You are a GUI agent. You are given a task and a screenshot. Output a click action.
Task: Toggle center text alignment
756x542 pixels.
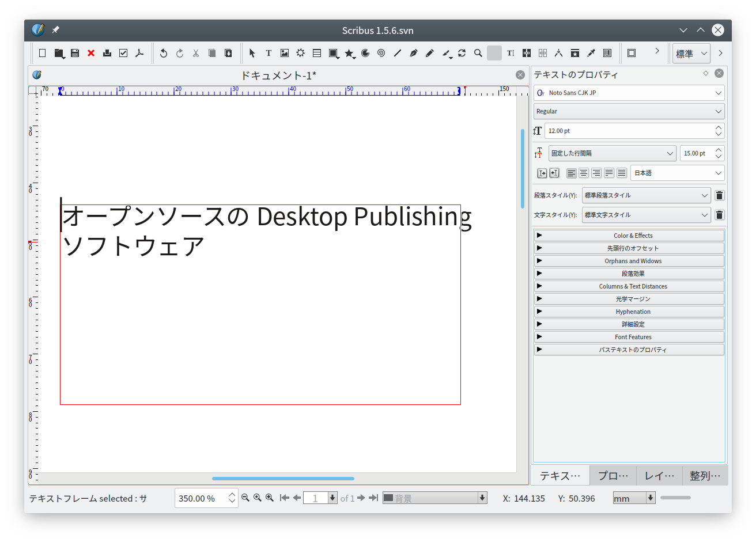pyautogui.click(x=584, y=173)
